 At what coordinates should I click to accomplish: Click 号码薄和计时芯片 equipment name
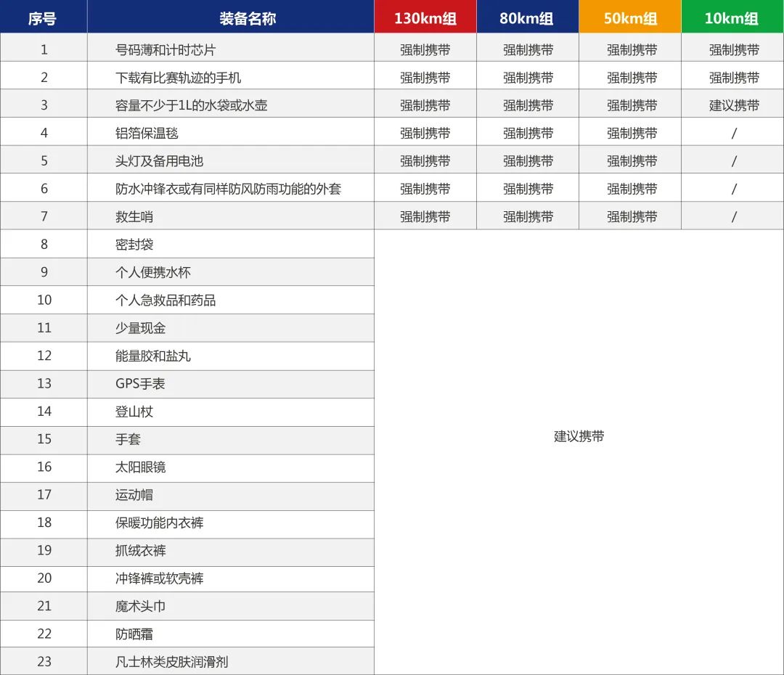(166, 50)
